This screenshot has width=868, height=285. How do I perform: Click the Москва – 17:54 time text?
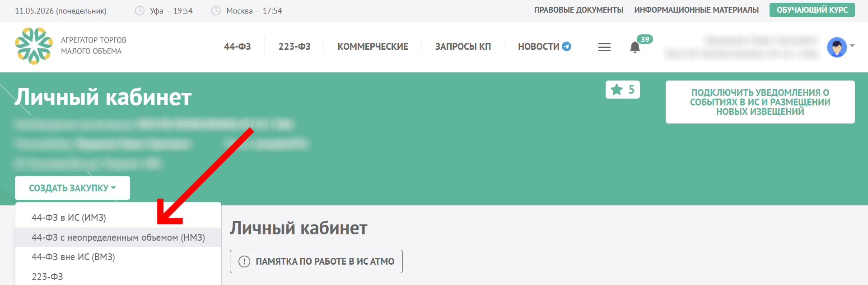coord(254,11)
